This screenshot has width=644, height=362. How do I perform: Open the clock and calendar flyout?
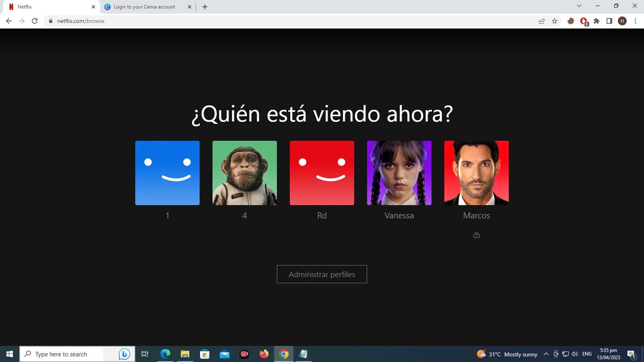609,354
